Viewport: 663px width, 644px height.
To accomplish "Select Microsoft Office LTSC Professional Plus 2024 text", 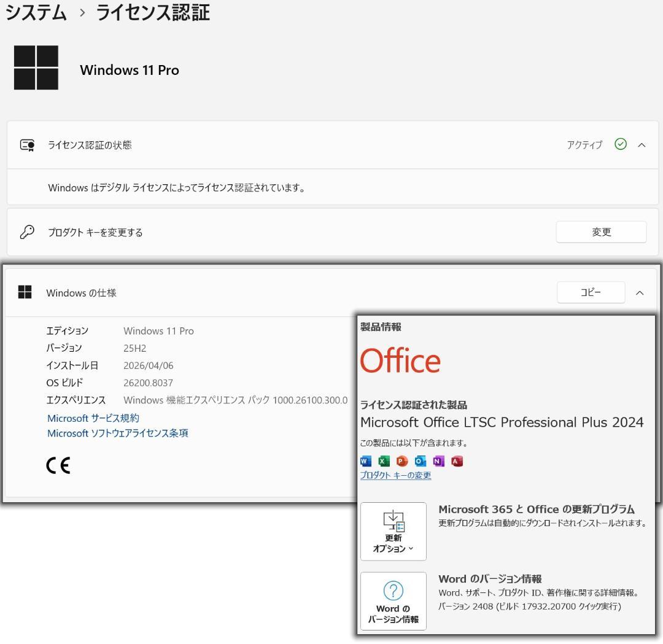I will click(x=502, y=422).
